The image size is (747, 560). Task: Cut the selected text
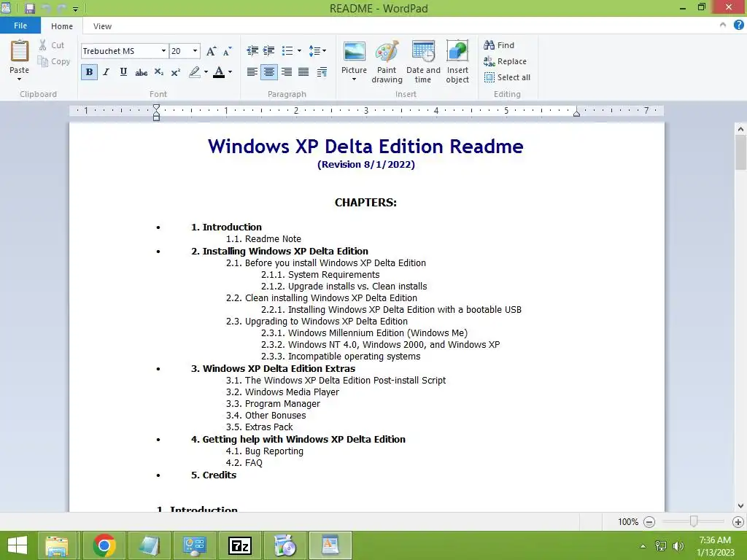[x=52, y=45]
